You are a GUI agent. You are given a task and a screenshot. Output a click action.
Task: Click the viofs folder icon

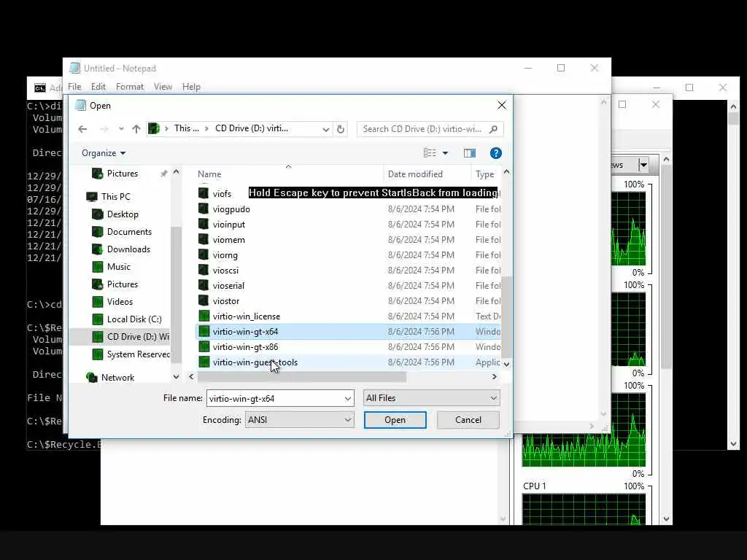[204, 193]
